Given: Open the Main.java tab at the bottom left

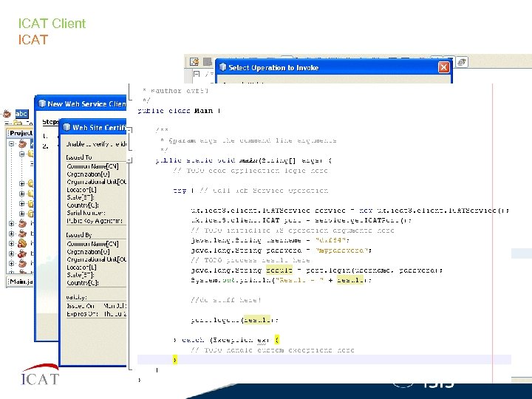Looking at the screenshot, I should (21, 282).
